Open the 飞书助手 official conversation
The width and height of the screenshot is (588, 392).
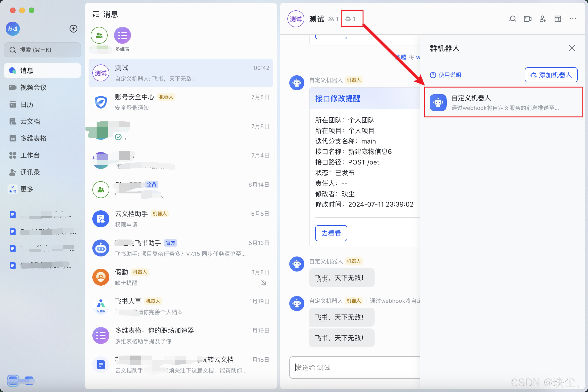click(x=181, y=248)
